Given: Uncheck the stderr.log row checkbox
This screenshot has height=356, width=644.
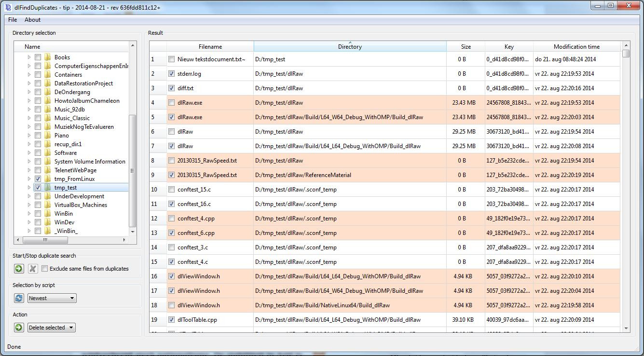Looking at the screenshot, I should [171, 74].
